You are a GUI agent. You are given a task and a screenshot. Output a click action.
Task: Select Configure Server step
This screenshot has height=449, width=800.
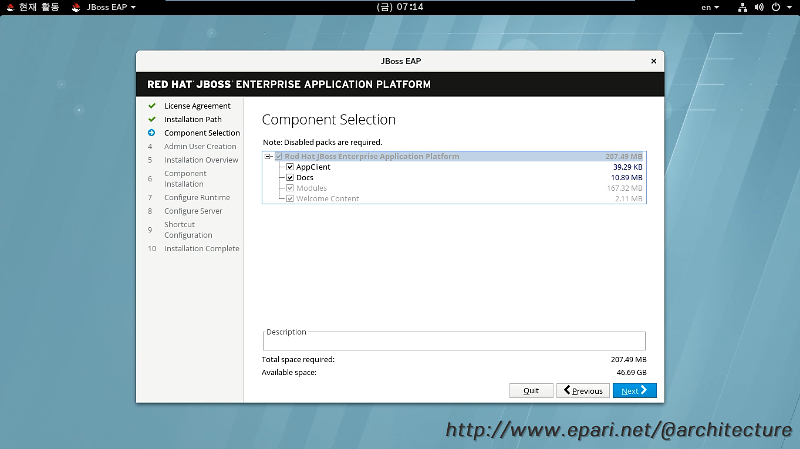pos(193,211)
